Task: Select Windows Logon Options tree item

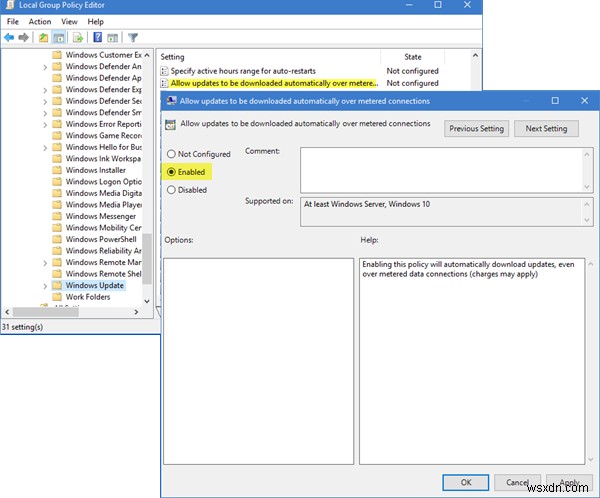Action: click(x=103, y=181)
